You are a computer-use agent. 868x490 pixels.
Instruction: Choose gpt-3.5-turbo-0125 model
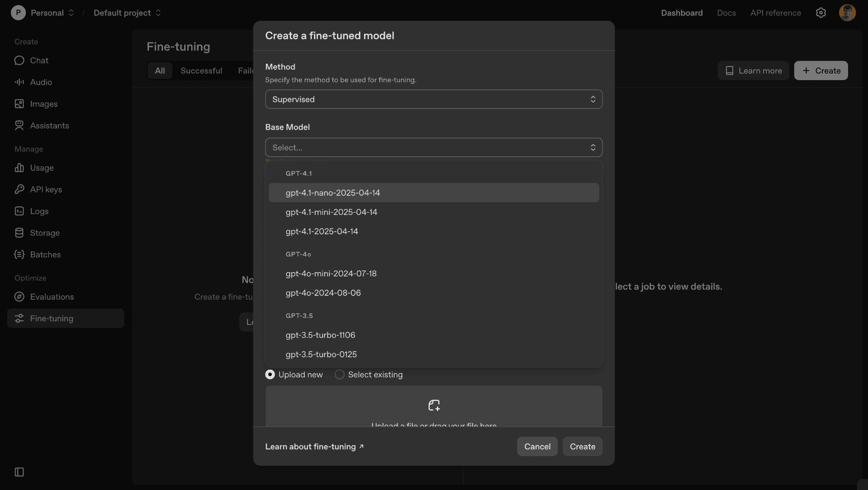(434, 354)
